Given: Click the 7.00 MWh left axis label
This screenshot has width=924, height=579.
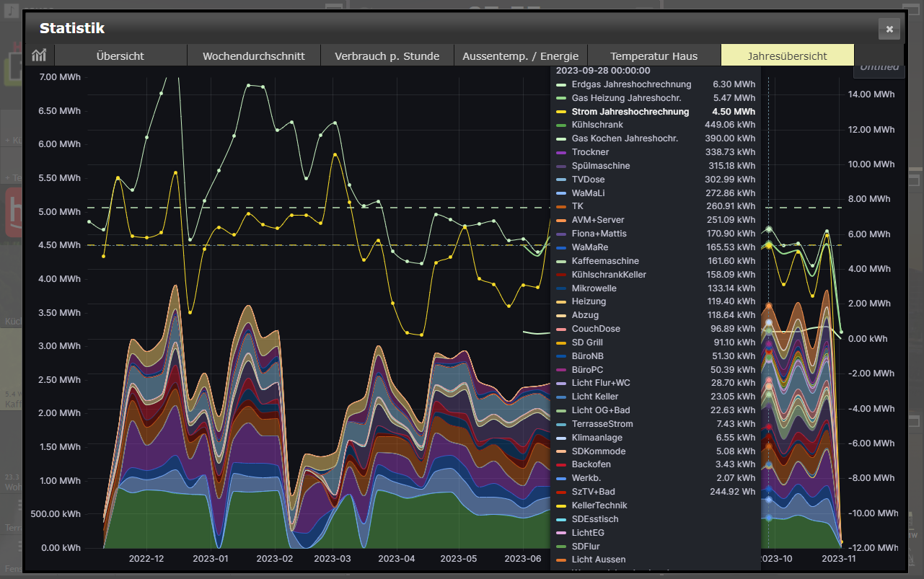Looking at the screenshot, I should (59, 77).
